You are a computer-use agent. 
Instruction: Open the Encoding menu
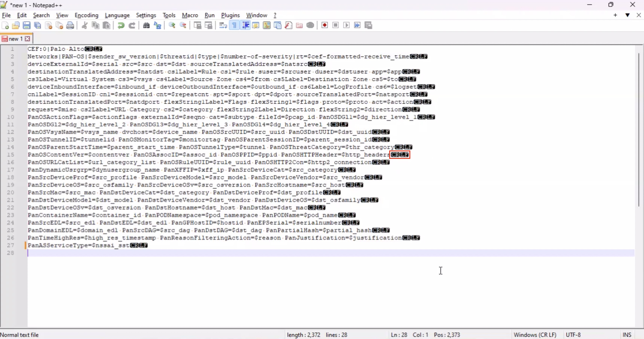86,15
